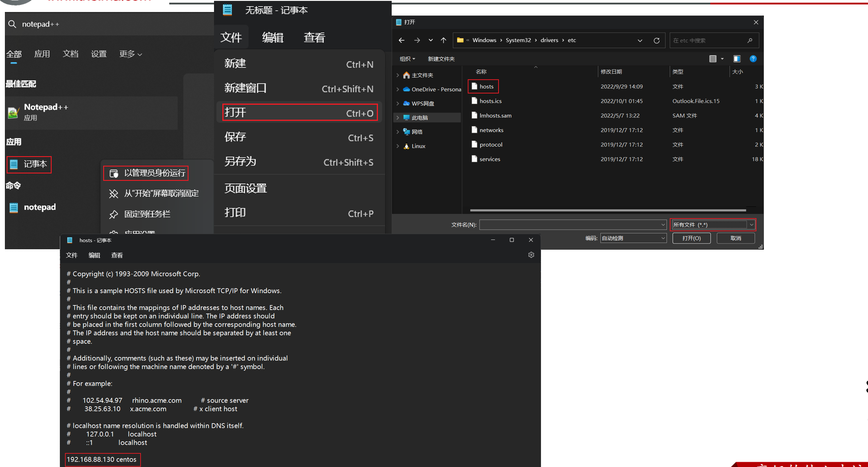Click the search magnifier in etc search box
The height and width of the screenshot is (467, 868).
point(750,40)
